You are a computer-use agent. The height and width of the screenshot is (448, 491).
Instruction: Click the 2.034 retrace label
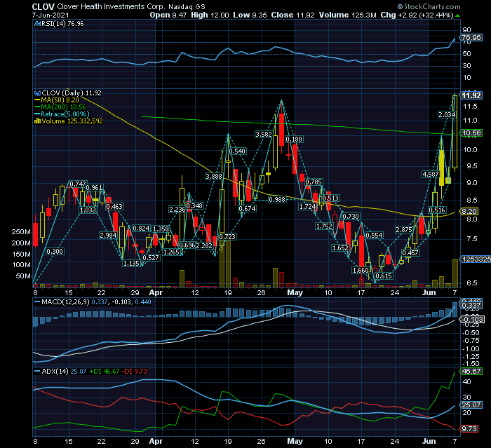pos(447,115)
